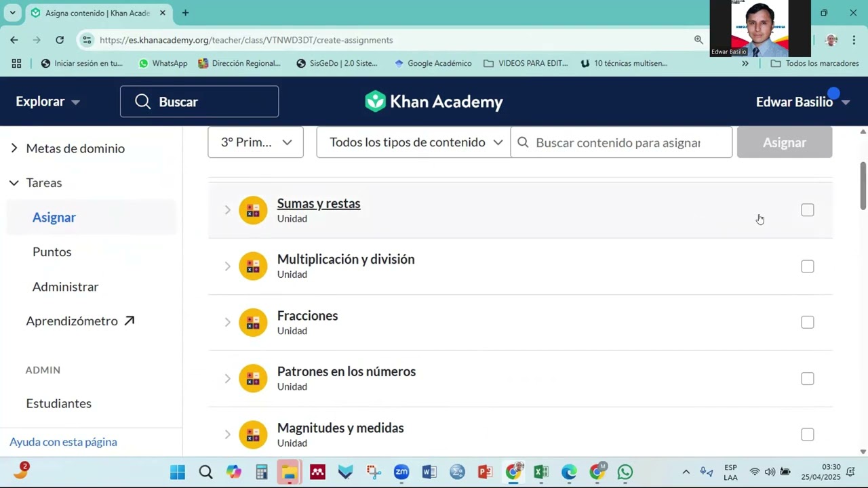Image resolution: width=868 pixels, height=488 pixels.
Task: Open the Todos los marcadores folder
Action: point(815,63)
